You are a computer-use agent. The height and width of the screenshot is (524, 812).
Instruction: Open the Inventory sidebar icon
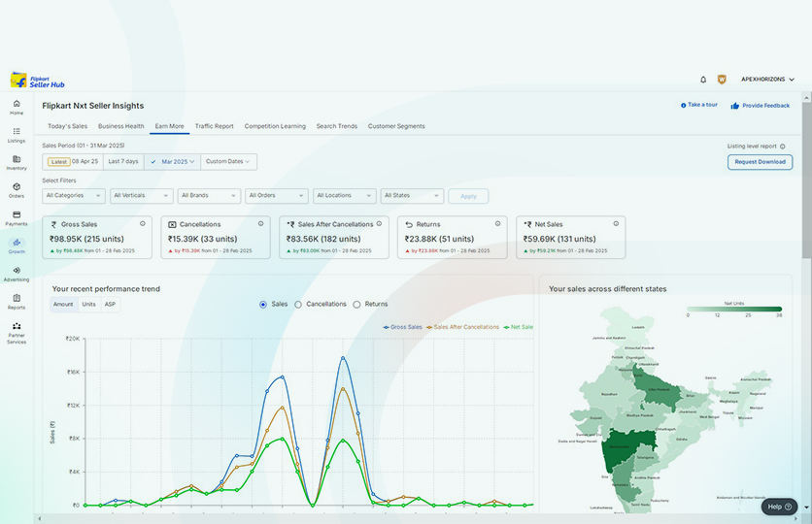(17, 162)
